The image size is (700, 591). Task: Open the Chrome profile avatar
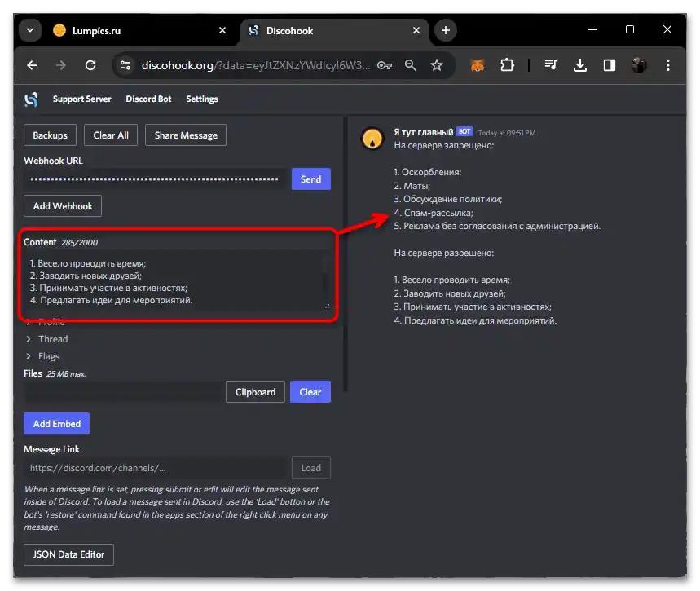pyautogui.click(x=639, y=66)
